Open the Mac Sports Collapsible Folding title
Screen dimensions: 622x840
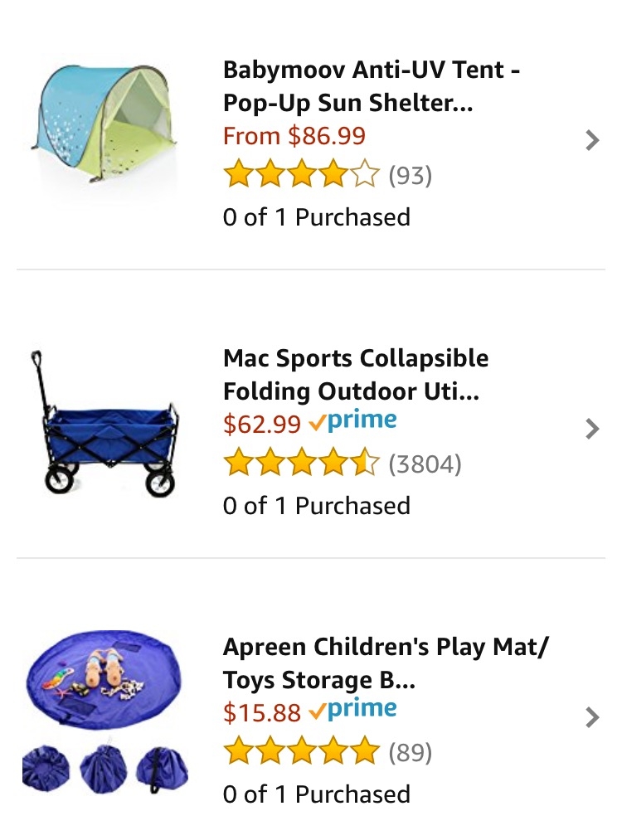(356, 375)
